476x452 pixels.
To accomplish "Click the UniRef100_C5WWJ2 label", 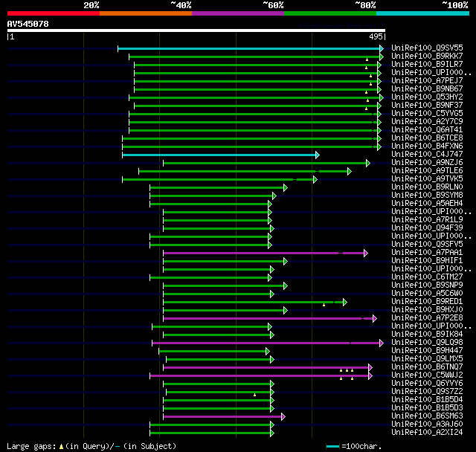I will click(427, 375).
